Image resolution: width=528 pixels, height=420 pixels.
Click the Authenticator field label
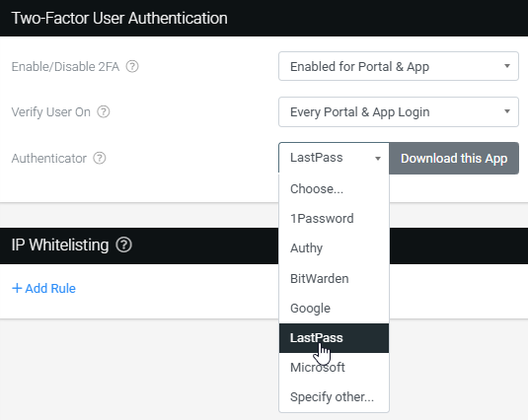click(48, 159)
